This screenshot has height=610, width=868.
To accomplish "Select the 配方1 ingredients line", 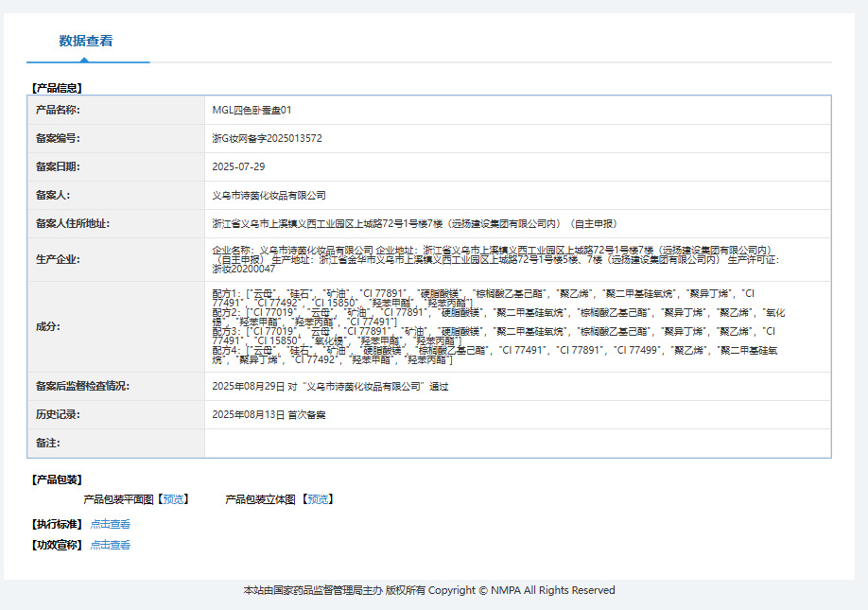I will click(x=483, y=298).
